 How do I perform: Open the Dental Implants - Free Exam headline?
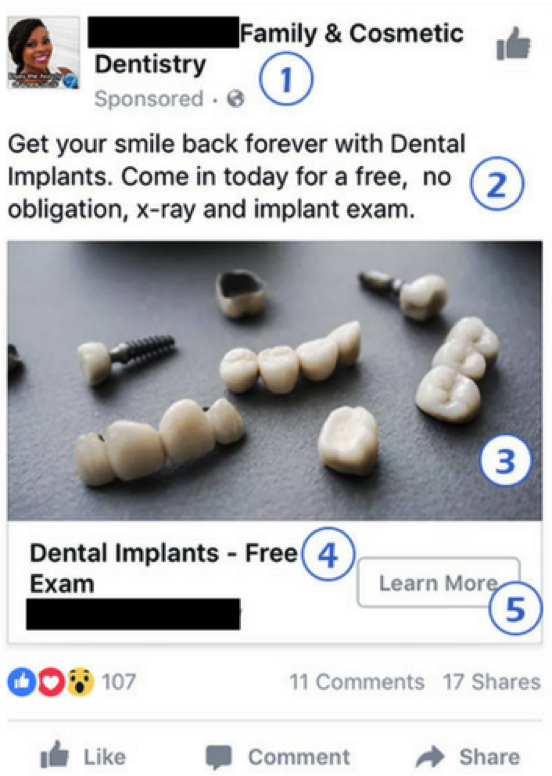163,568
